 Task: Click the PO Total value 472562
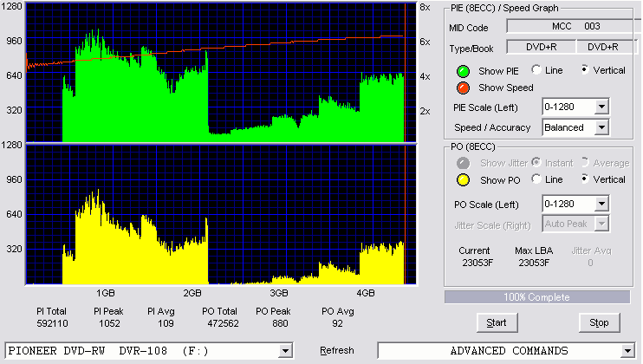223,323
